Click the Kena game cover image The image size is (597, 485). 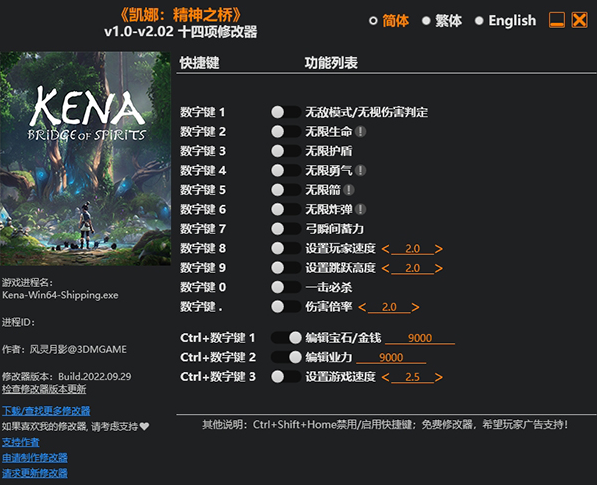[x=85, y=158]
